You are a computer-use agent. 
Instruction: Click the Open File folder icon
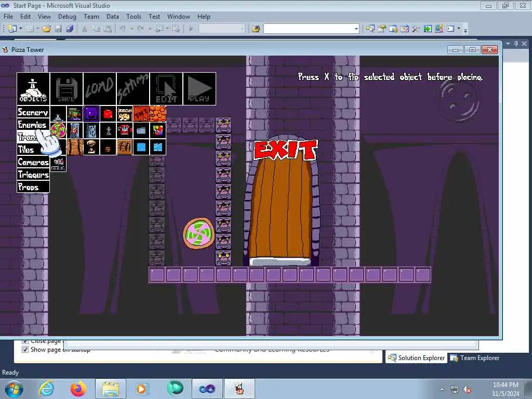click(x=46, y=29)
